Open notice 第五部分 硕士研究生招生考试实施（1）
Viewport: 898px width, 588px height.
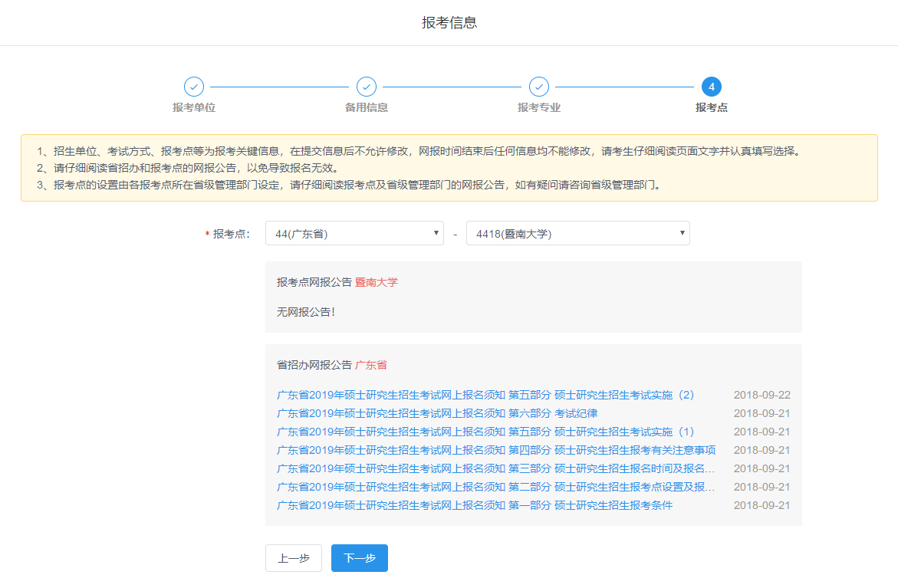pos(485,432)
